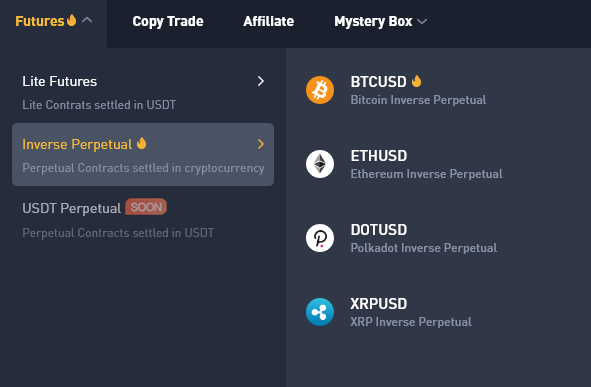Click the XRP blue logo icon
Image resolution: width=591 pixels, height=387 pixels.
coord(320,312)
